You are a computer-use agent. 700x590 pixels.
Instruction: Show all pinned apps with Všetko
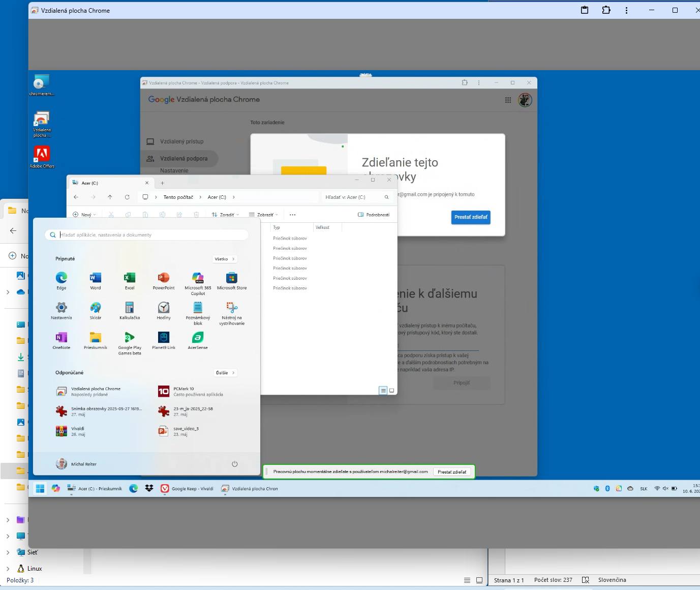224,259
